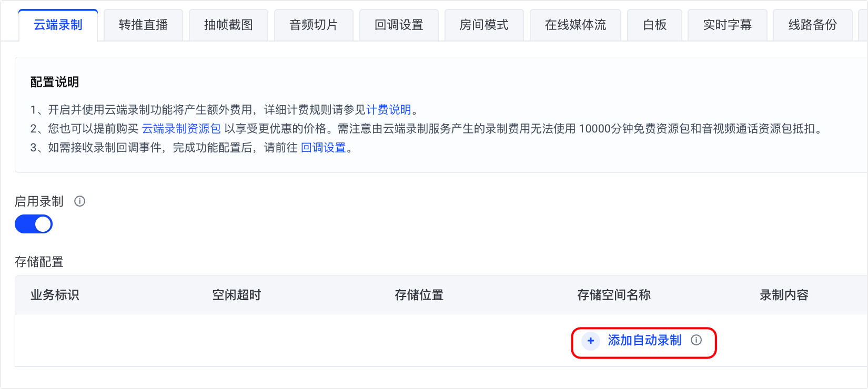Open the 回调设置 tab
This screenshot has width=868, height=389.
(399, 25)
